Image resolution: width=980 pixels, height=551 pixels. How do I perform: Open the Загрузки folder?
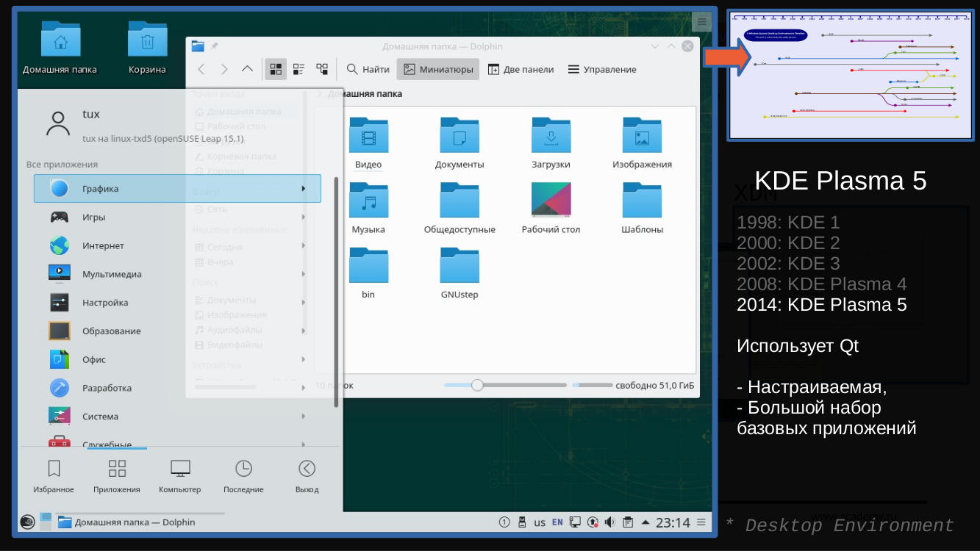pyautogui.click(x=551, y=143)
